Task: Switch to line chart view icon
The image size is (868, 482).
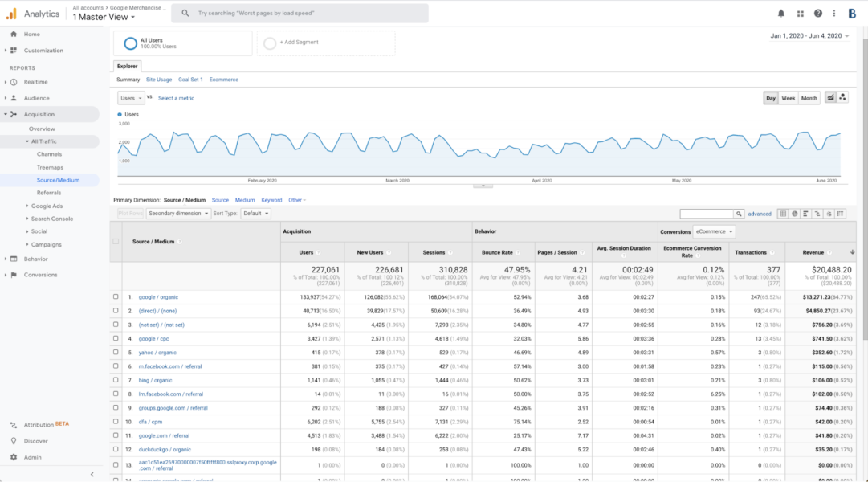Action: click(830, 97)
